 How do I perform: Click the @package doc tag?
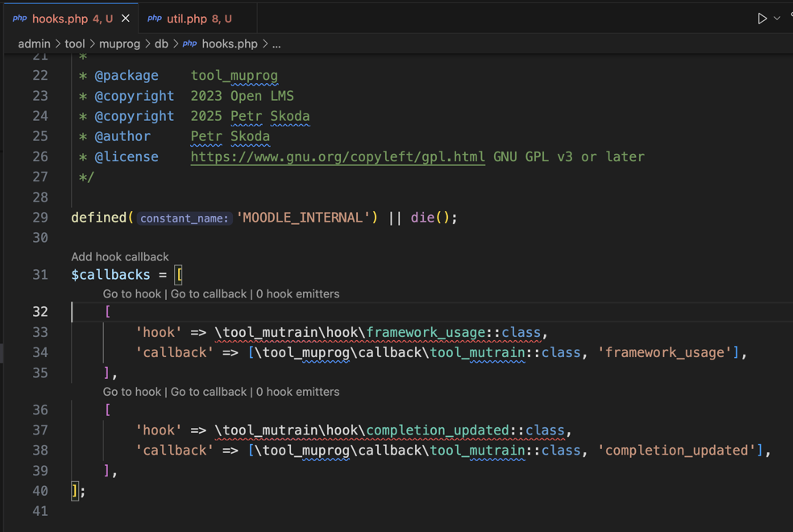[x=127, y=75]
